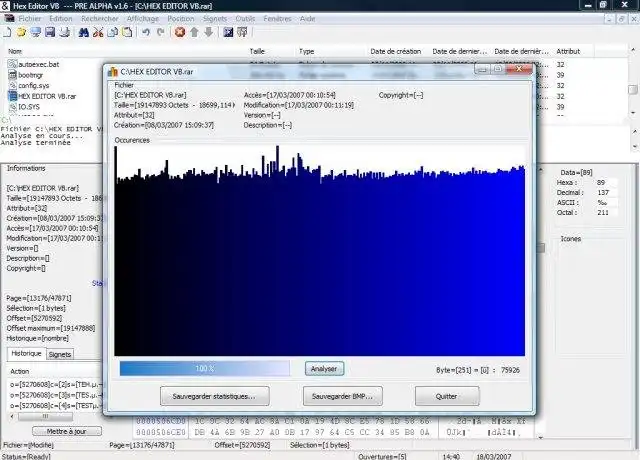The image size is (640, 460).
Task: Click the red stop cross icon
Action: pos(180,32)
